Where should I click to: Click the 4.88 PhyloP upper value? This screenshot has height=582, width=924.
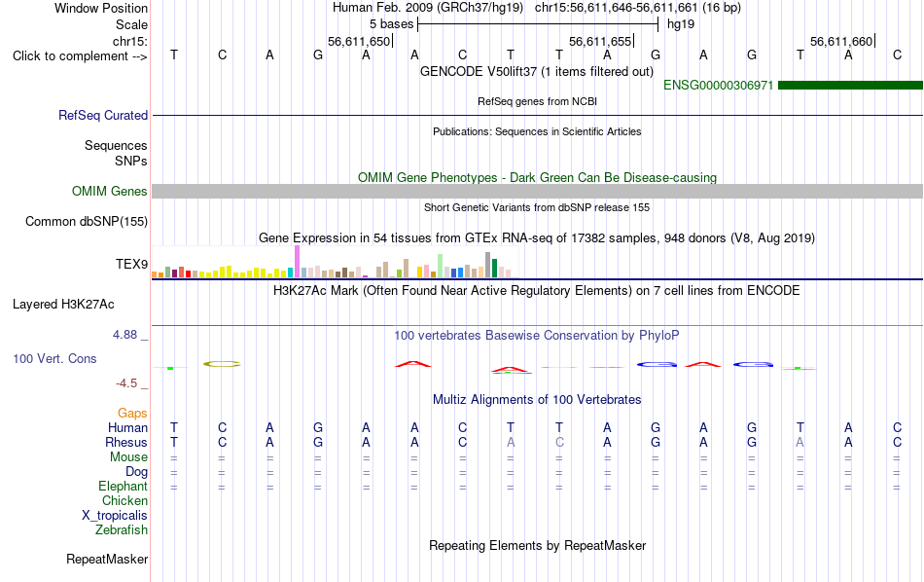[124, 335]
